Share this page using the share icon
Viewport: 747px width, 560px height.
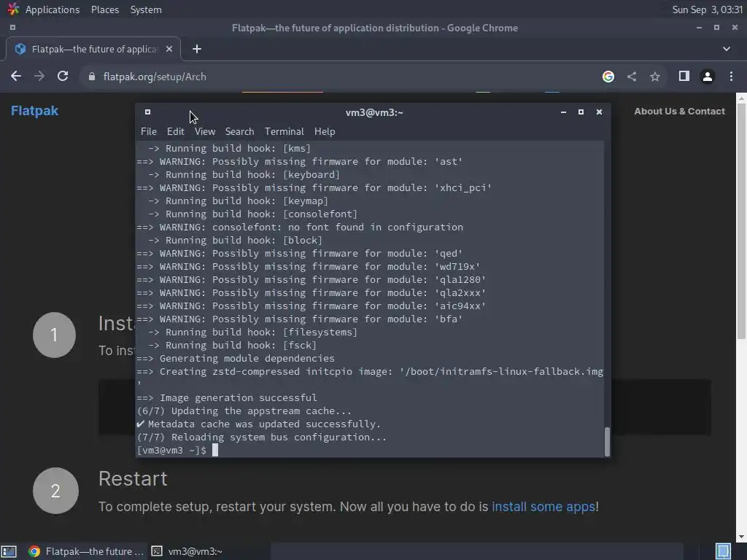point(631,76)
